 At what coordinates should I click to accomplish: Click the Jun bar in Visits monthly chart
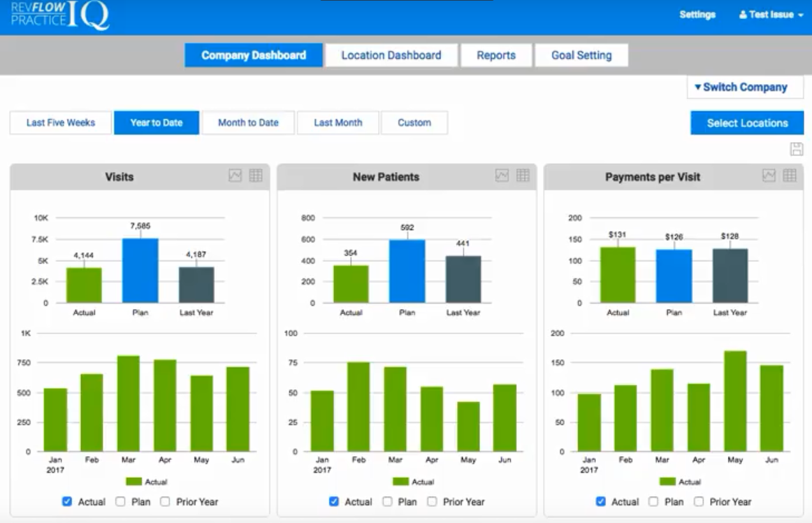238,409
